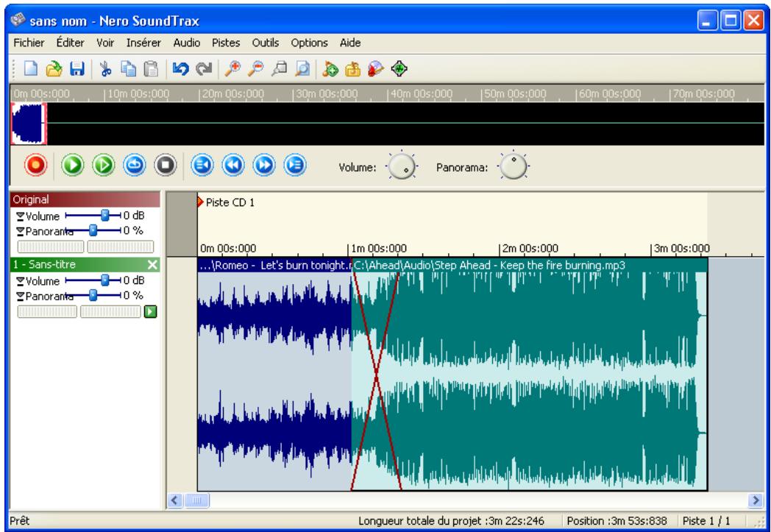
Task: Select the Original track header
Action: tap(85, 199)
